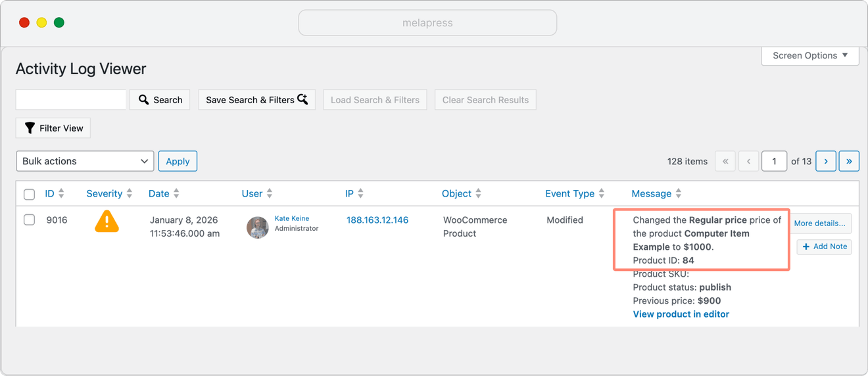The image size is (868, 376).
Task: Tick the checkbox for event 9016
Action: [x=29, y=220]
